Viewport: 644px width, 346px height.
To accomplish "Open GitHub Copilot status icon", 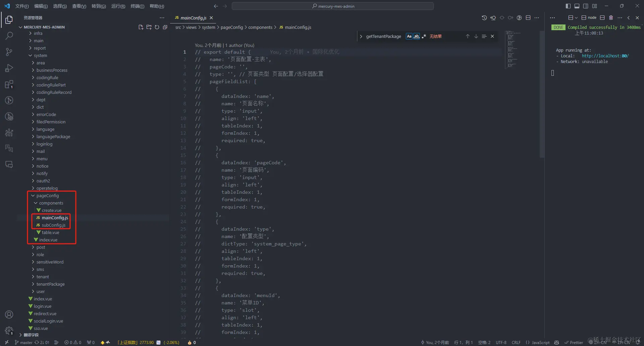I will click(x=557, y=342).
